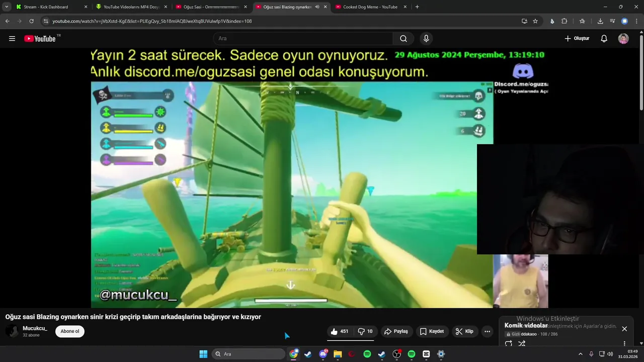
Task: View site information icon in address bar
Action: (x=46, y=21)
